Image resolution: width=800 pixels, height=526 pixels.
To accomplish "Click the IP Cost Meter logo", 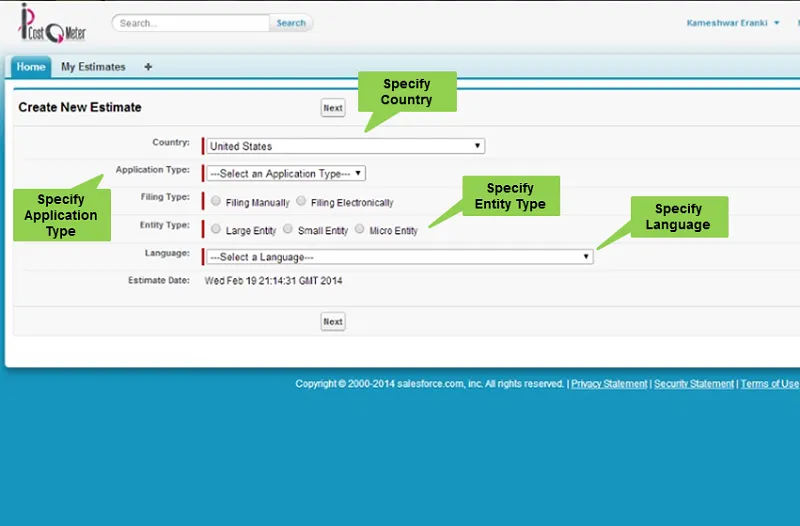I will click(x=53, y=24).
